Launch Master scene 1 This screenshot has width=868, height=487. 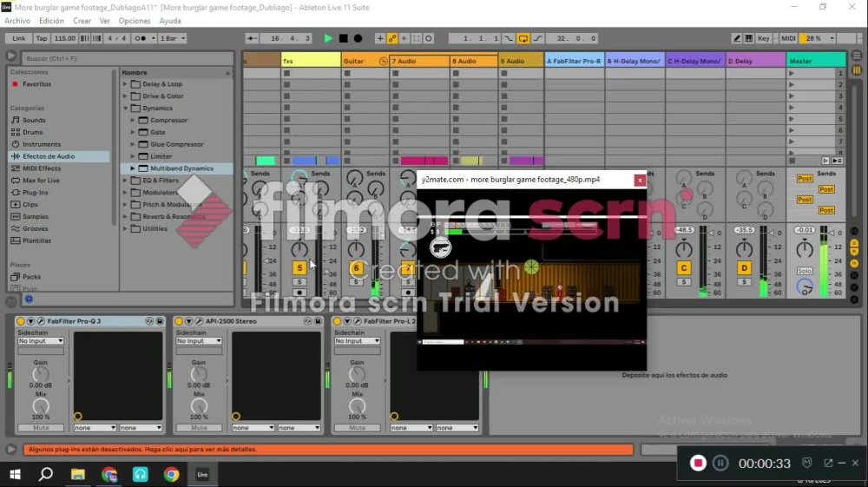pyautogui.click(x=792, y=73)
